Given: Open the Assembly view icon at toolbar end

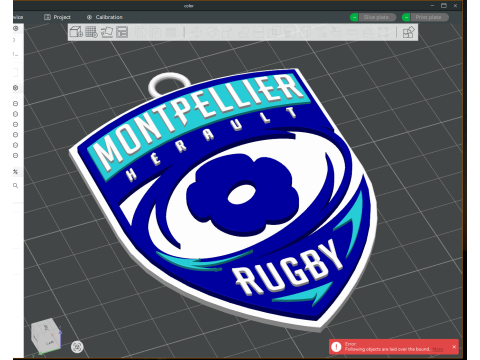Looking at the screenshot, I should 408,32.
